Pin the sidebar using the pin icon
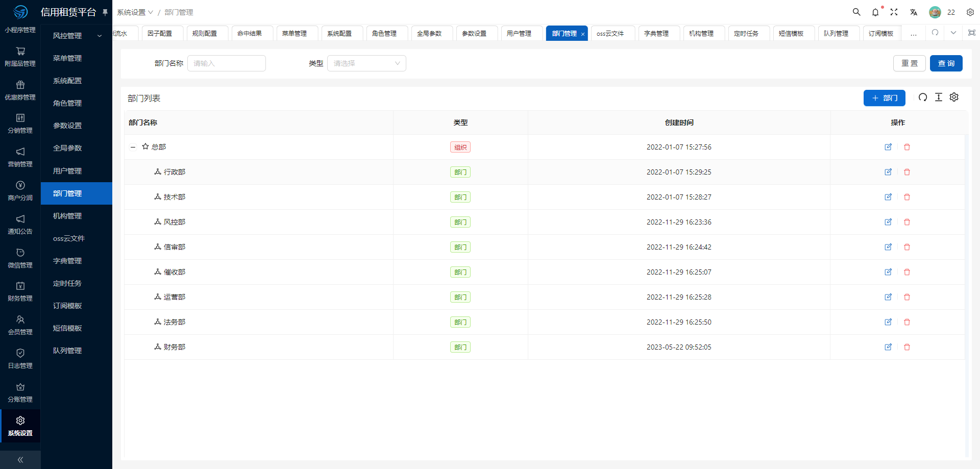The height and width of the screenshot is (469, 980). [x=105, y=12]
